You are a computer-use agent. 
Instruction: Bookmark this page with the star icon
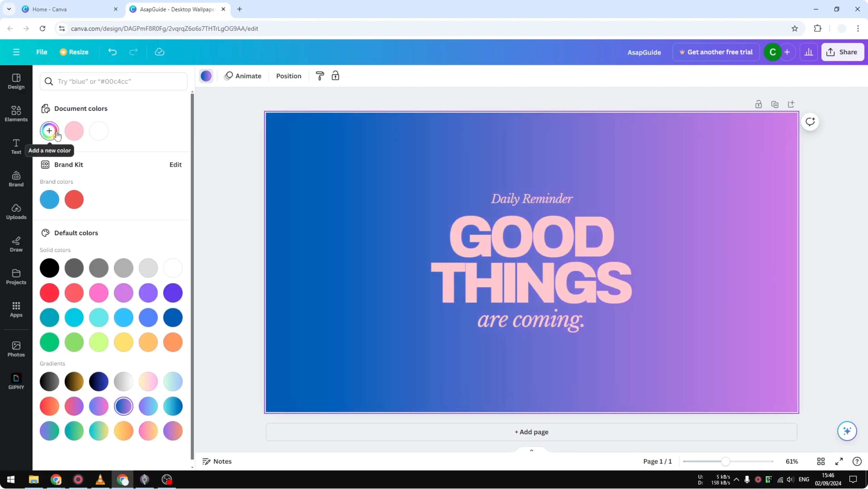point(794,29)
